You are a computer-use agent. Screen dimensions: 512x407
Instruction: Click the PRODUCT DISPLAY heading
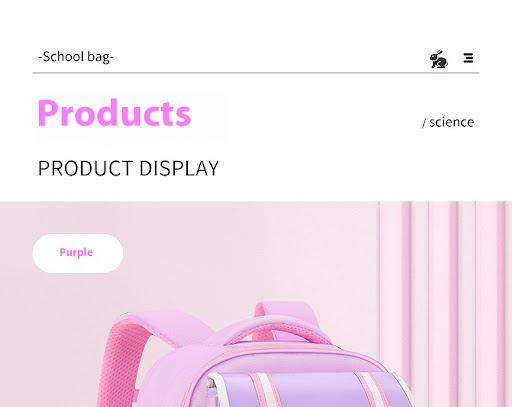pyautogui.click(x=128, y=168)
